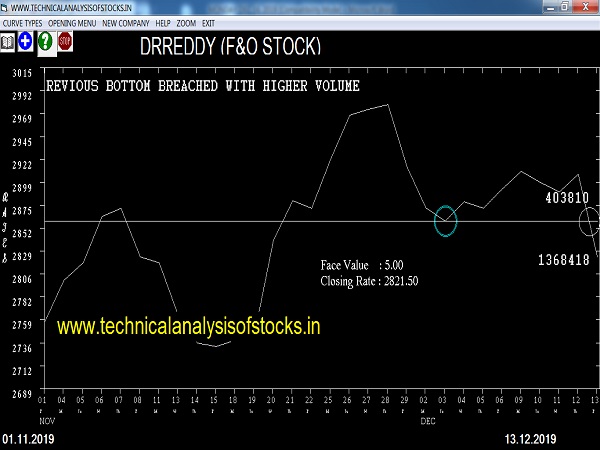Open the Curve Types menu

(x=25, y=22)
